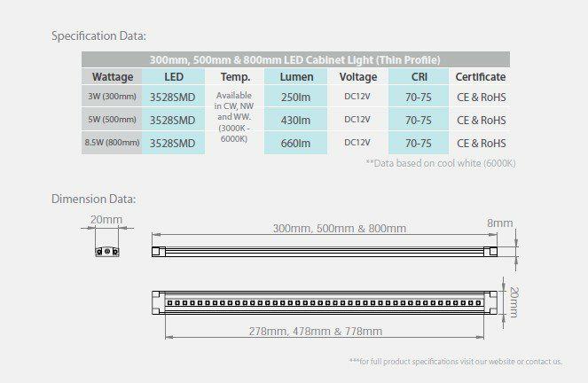Select the table title '300mm, 500mm & 800mm LED Cabinet Light'
The image size is (588, 383).
click(x=295, y=59)
